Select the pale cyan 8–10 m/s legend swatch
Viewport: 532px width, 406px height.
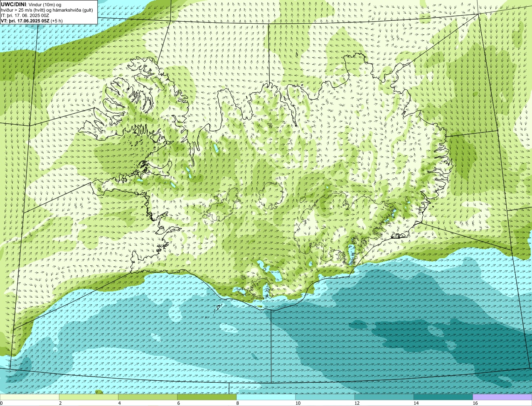(x=266, y=397)
